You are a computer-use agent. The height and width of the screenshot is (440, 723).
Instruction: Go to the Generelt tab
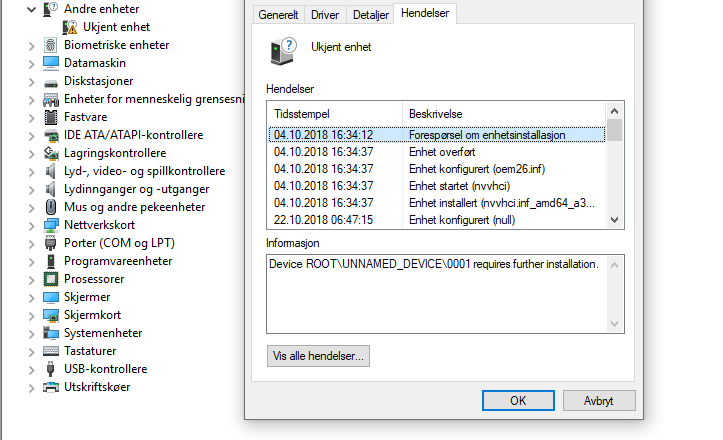click(x=278, y=15)
